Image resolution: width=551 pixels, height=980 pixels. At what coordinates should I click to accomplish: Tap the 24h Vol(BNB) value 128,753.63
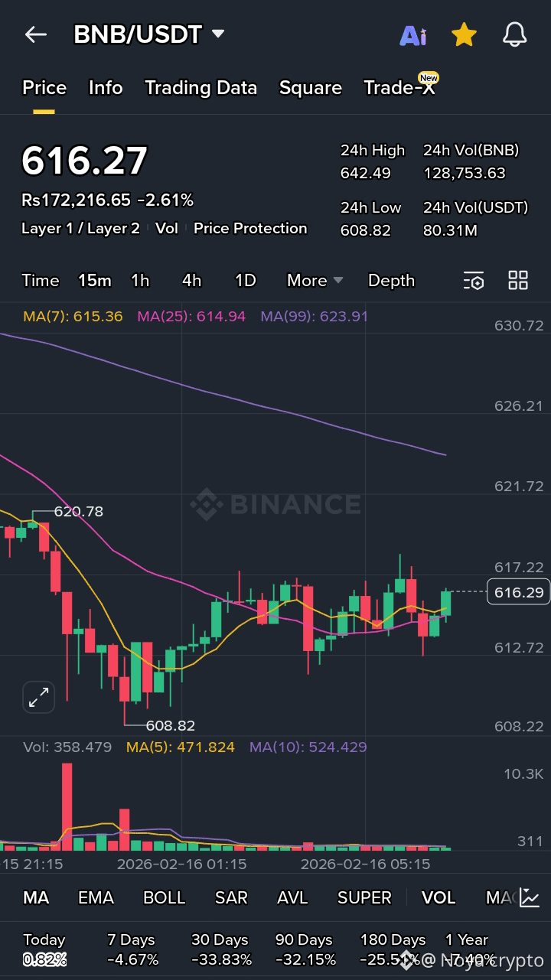(x=465, y=173)
